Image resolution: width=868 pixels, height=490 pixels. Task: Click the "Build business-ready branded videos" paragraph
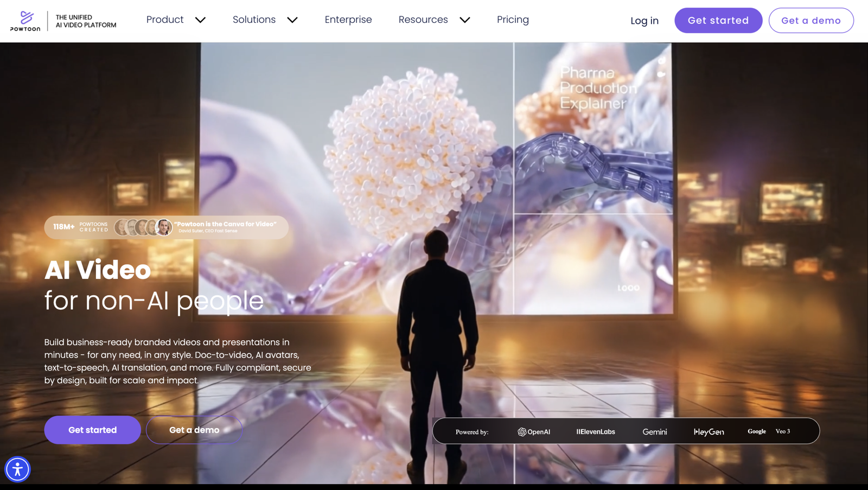[x=178, y=361]
